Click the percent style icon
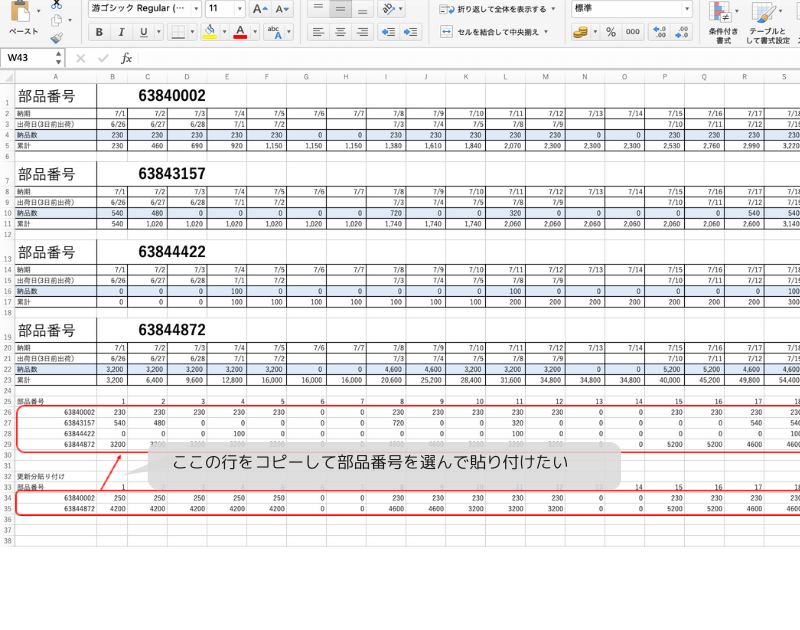The image size is (800, 630). pos(610,32)
